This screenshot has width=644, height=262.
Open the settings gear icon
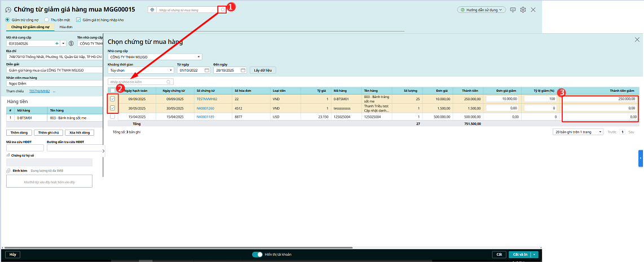pos(523,10)
